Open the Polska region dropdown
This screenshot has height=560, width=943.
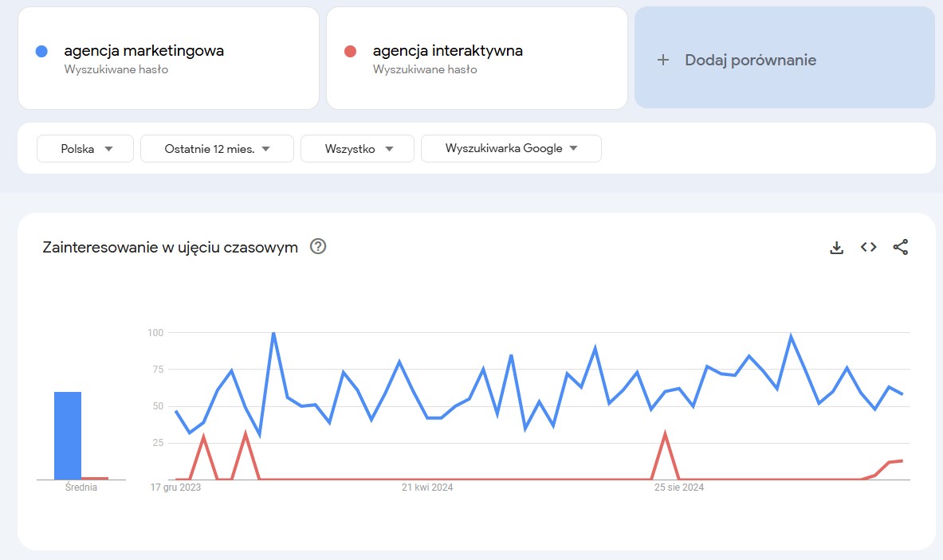(85, 148)
